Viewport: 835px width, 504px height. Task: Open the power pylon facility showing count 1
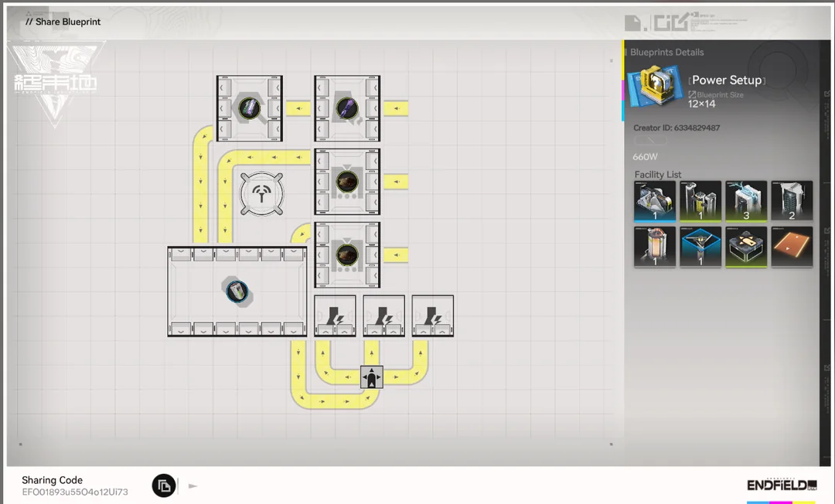coord(700,201)
